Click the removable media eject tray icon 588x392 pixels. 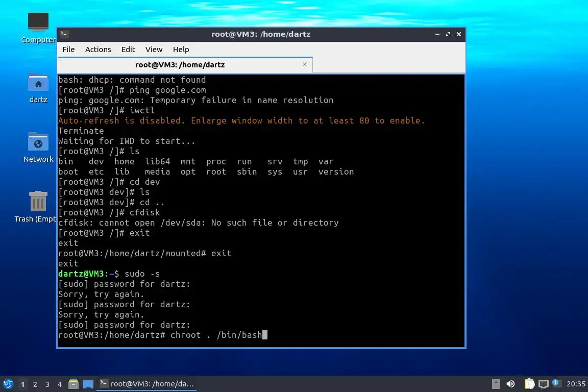coord(496,384)
